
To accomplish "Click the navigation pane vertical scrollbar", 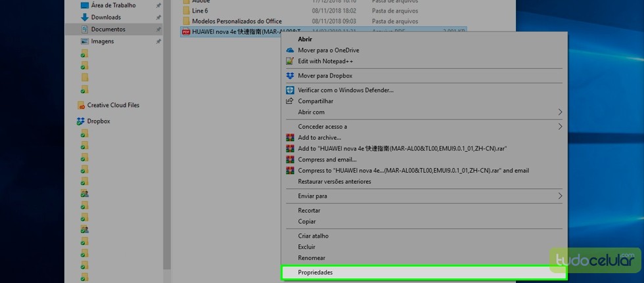I will coord(167,131).
